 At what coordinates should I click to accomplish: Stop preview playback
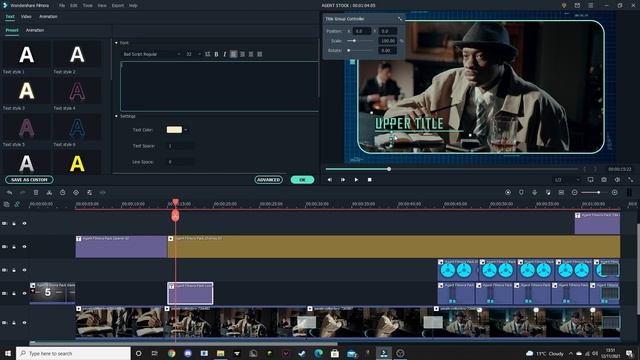tap(369, 180)
